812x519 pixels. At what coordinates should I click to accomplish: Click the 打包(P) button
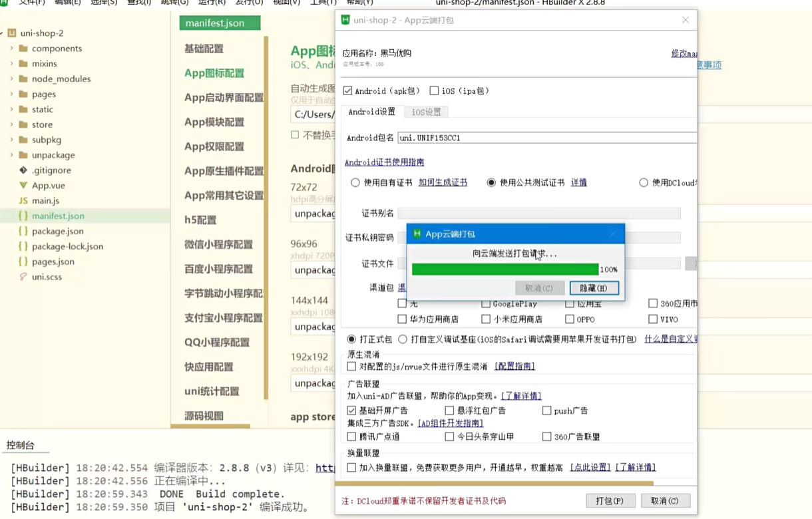[x=610, y=501]
